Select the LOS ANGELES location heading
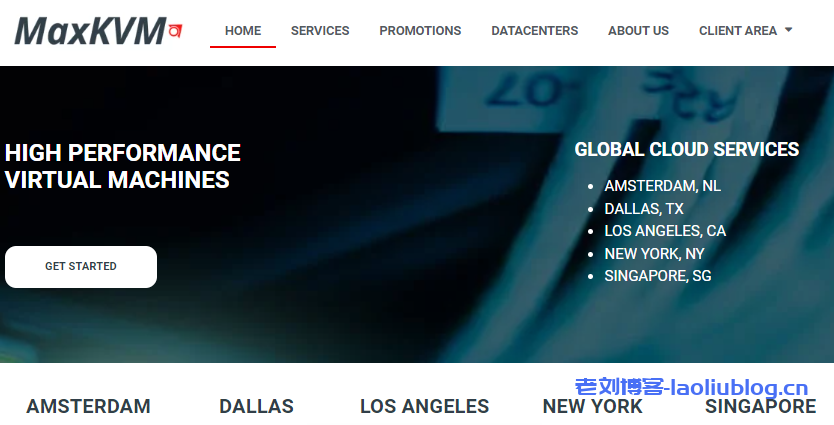 coord(424,406)
